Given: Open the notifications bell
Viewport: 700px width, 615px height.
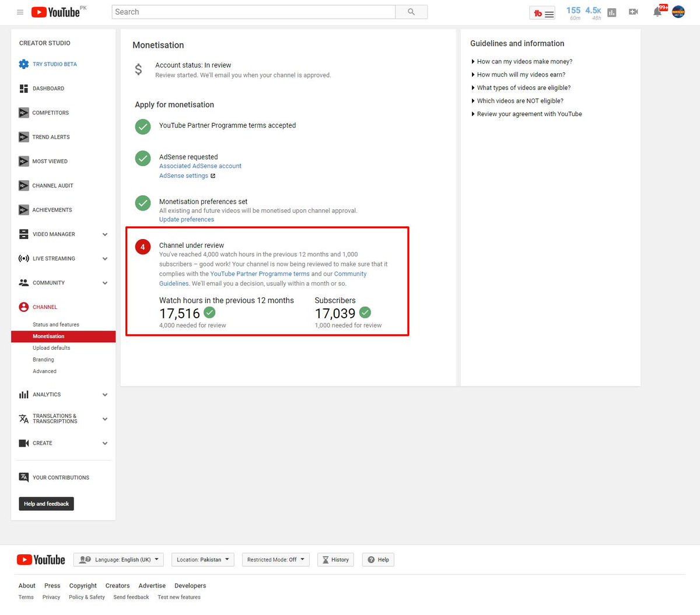Looking at the screenshot, I should [x=657, y=12].
